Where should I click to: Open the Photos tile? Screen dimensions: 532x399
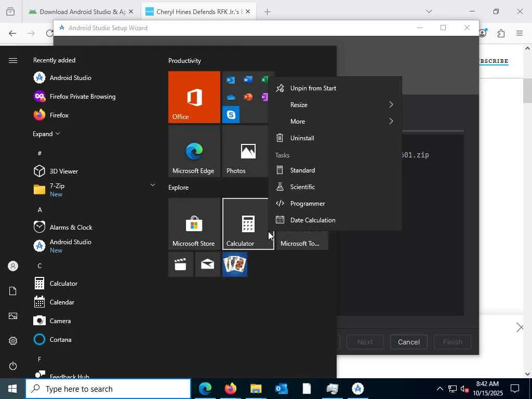[245, 151]
